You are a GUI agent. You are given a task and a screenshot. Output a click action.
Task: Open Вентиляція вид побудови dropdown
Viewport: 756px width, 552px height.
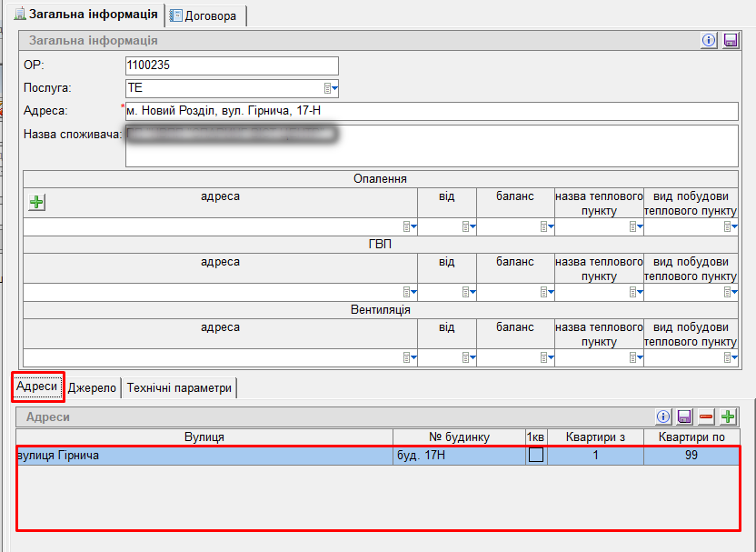(730, 358)
